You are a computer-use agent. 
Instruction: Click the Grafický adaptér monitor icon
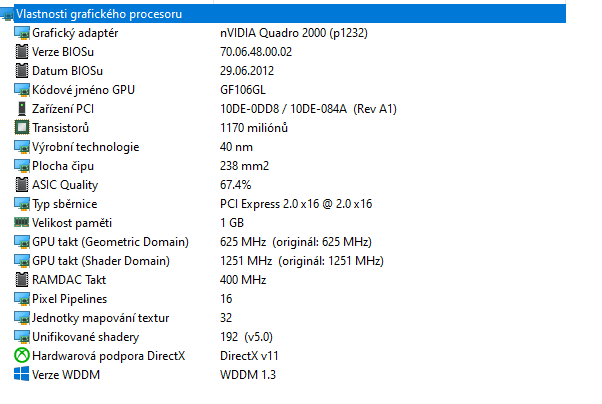21,33
